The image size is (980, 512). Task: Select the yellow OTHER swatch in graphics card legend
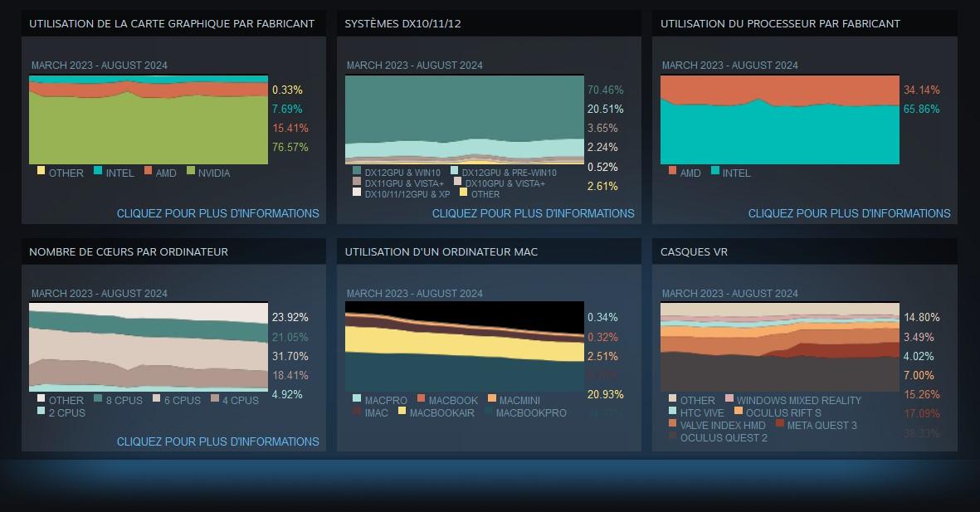(x=41, y=171)
